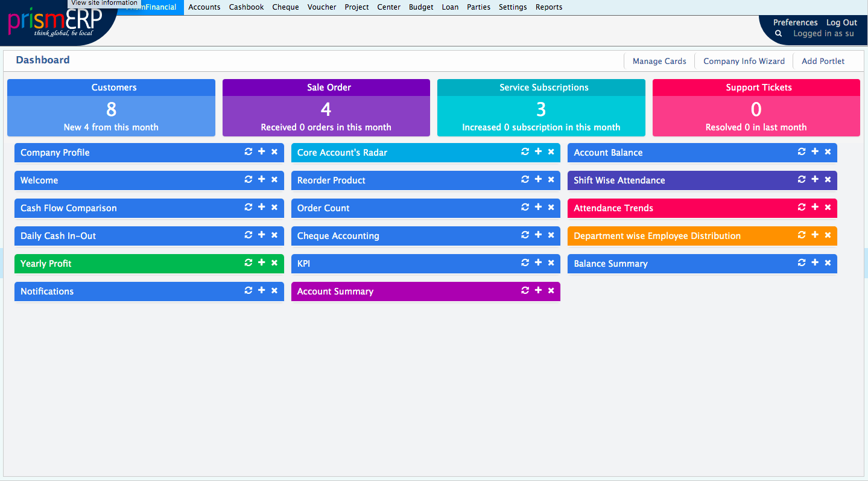
Task: Click the Log Out link
Action: point(841,22)
